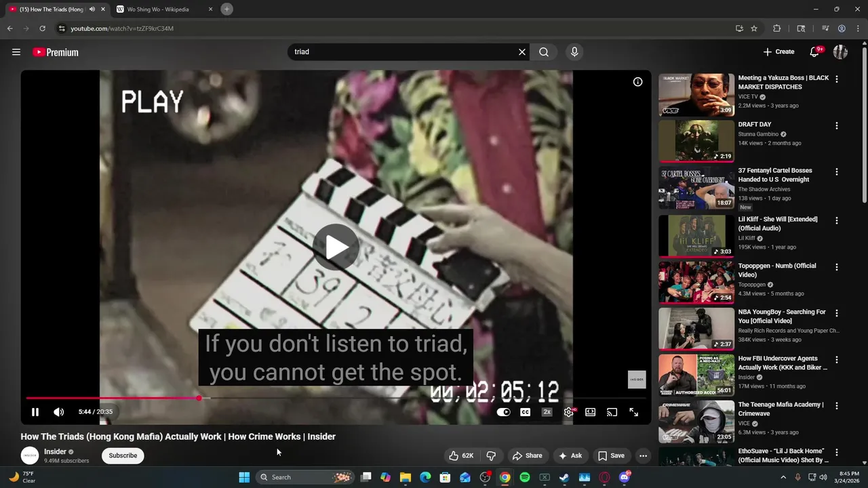The width and height of the screenshot is (868, 488).
Task: Click the youtube.com address bar URL
Action: [x=122, y=28]
